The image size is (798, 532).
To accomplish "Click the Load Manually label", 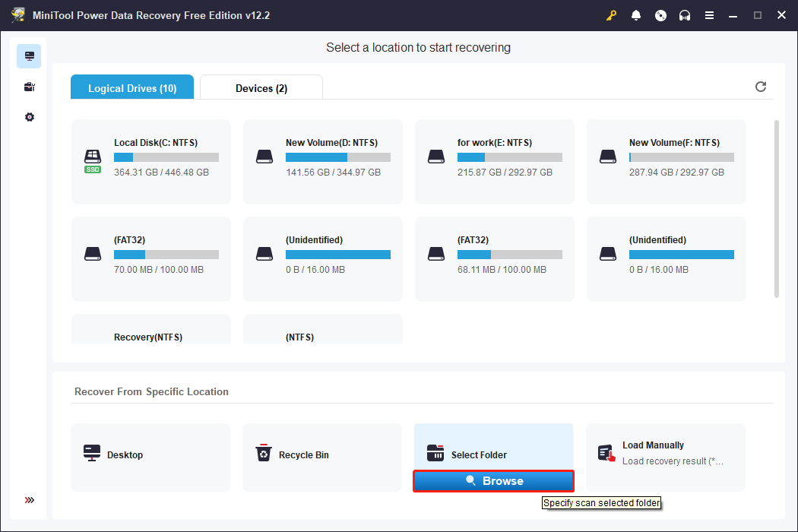I will [x=653, y=445].
